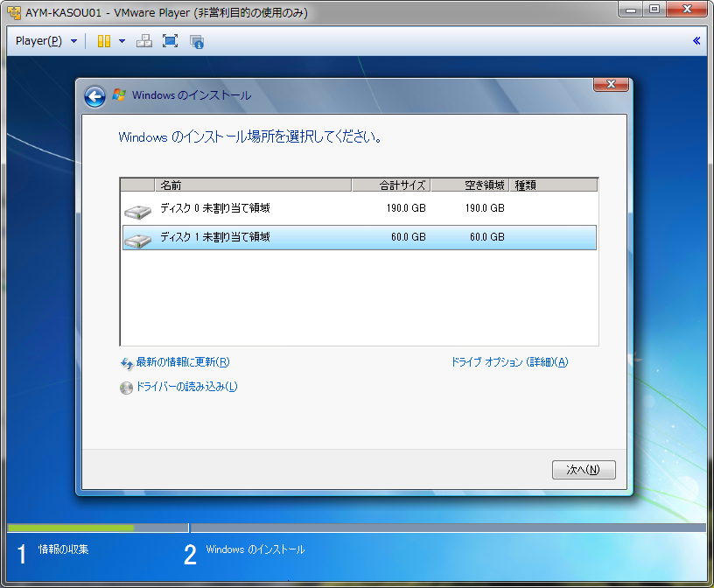This screenshot has height=588, width=714.
Task: Click the 60.0 GB free space of Disk 1
Action: pyautogui.click(x=487, y=237)
